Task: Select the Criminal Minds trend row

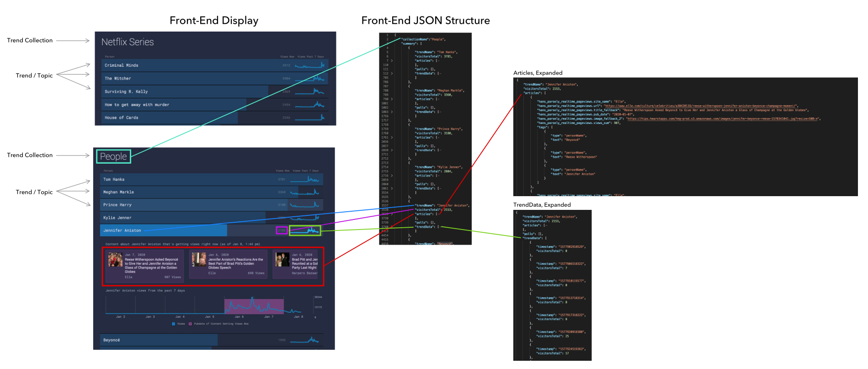Action: [214, 65]
